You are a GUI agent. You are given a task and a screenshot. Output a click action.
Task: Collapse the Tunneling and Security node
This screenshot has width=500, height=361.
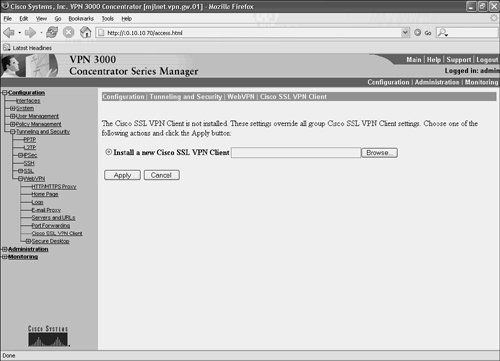12,132
